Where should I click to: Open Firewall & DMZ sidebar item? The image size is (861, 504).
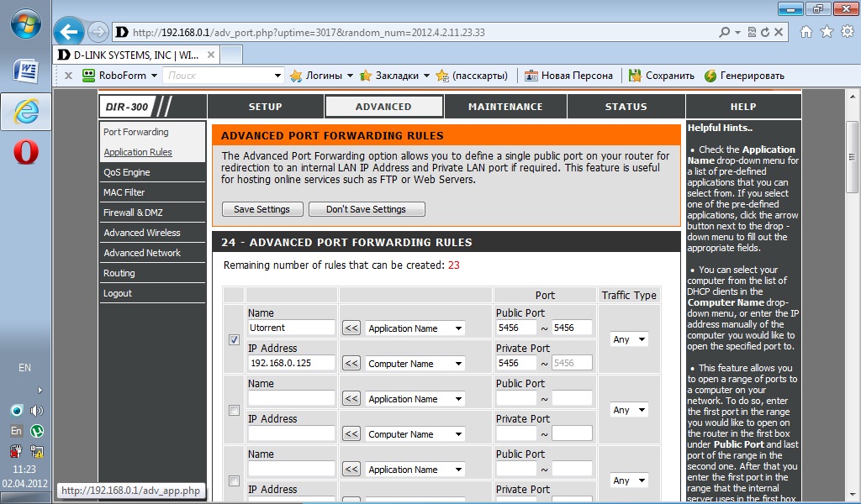tap(133, 213)
